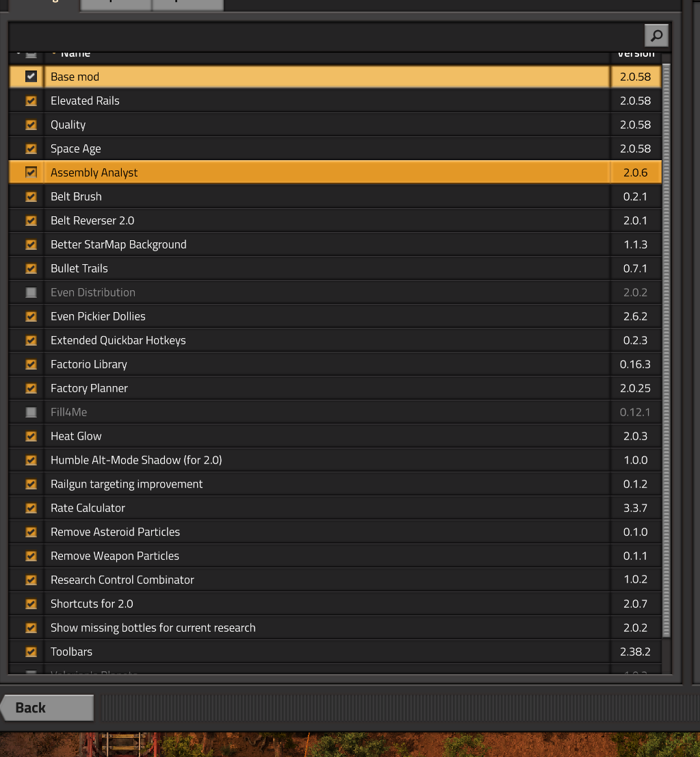Enable the Fill4Me mod checkbox
This screenshot has width=700, height=757.
click(x=31, y=412)
